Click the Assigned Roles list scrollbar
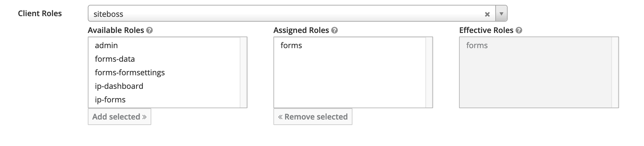The image size is (644, 146). 429,72
